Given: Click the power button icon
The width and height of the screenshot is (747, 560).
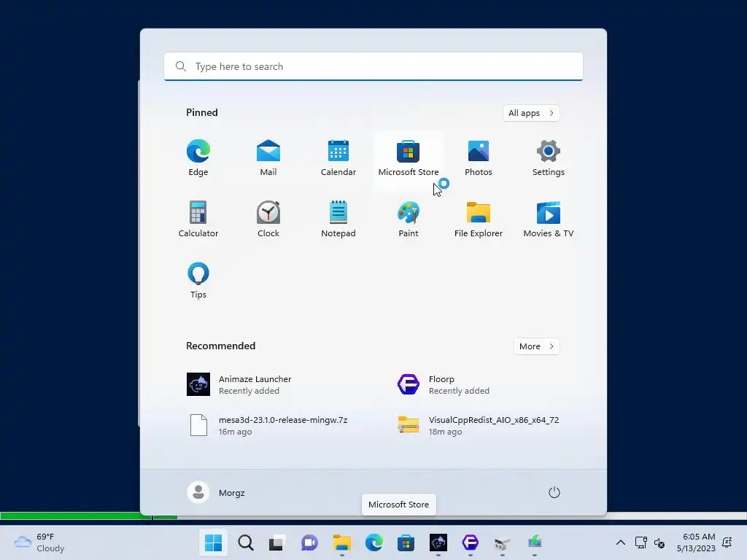Looking at the screenshot, I should point(554,492).
